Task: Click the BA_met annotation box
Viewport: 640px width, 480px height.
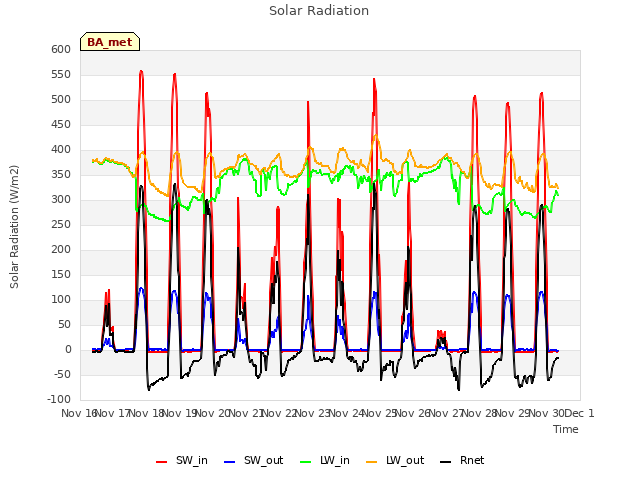Action: (x=110, y=42)
